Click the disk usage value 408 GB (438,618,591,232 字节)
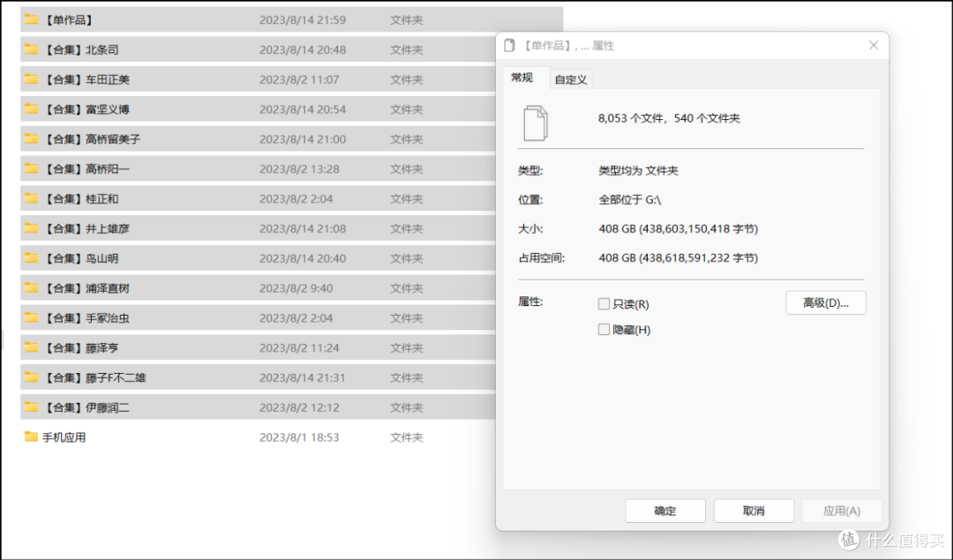 point(679,258)
